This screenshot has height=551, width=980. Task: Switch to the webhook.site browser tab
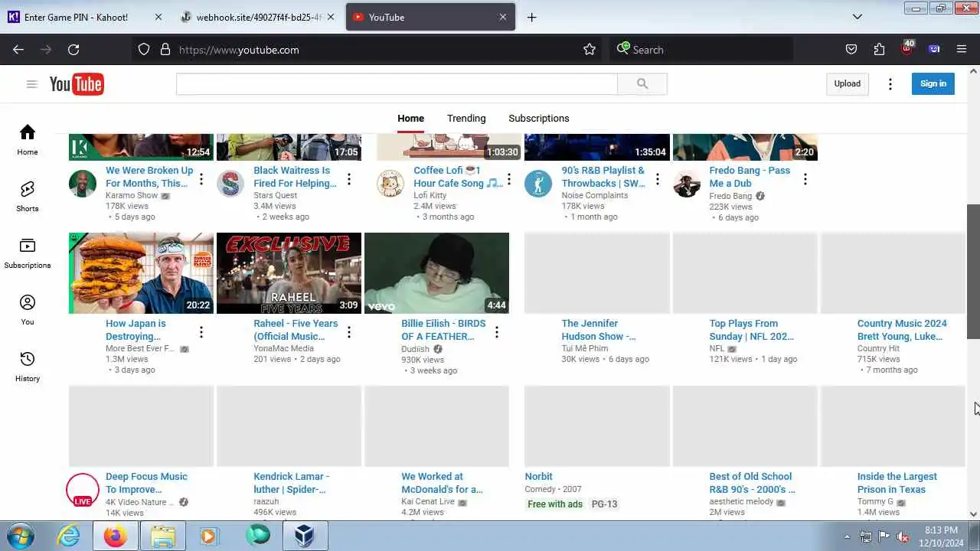[258, 17]
